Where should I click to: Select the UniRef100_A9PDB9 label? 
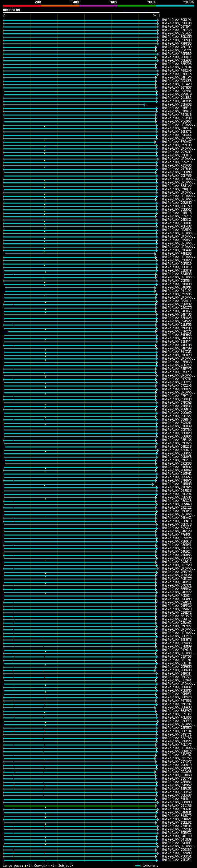pos(176,54)
